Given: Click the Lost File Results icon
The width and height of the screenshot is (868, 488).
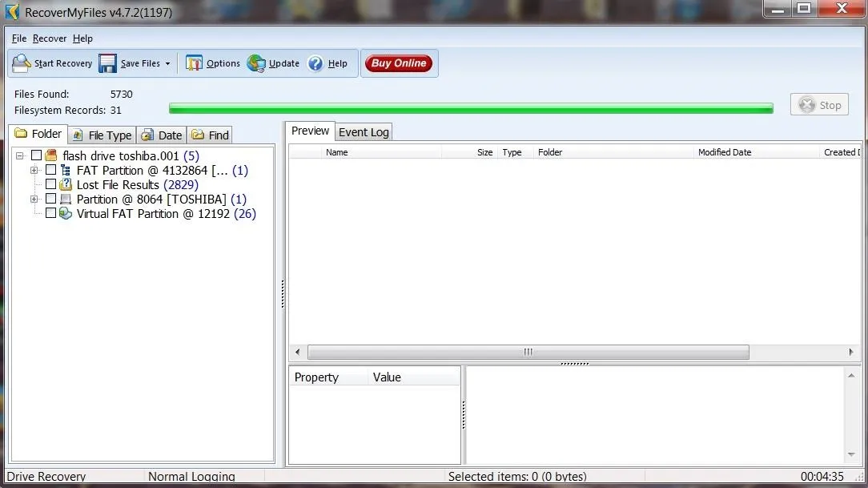Looking at the screenshot, I should [x=66, y=184].
